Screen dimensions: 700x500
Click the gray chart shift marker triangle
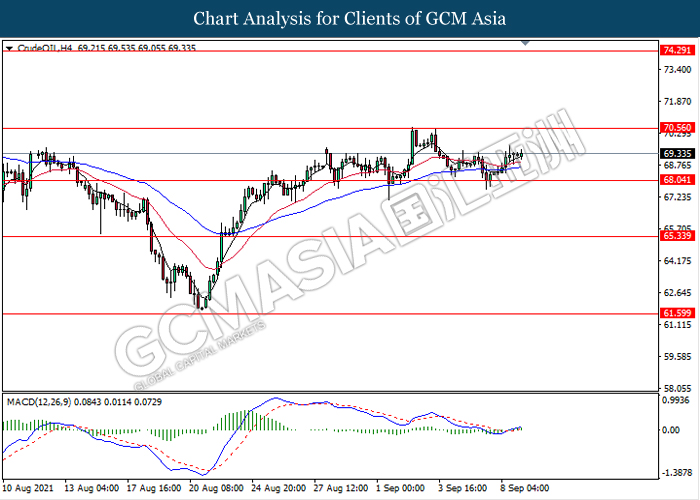[526, 45]
